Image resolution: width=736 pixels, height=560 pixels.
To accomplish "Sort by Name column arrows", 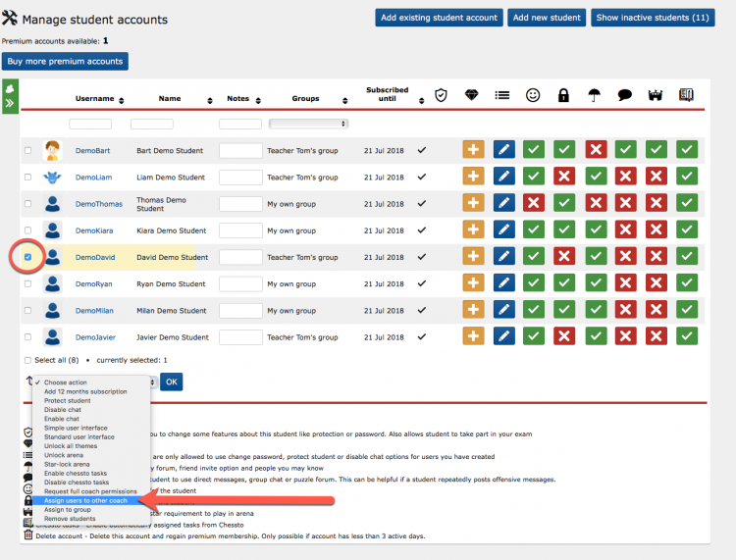I will 210,101.
